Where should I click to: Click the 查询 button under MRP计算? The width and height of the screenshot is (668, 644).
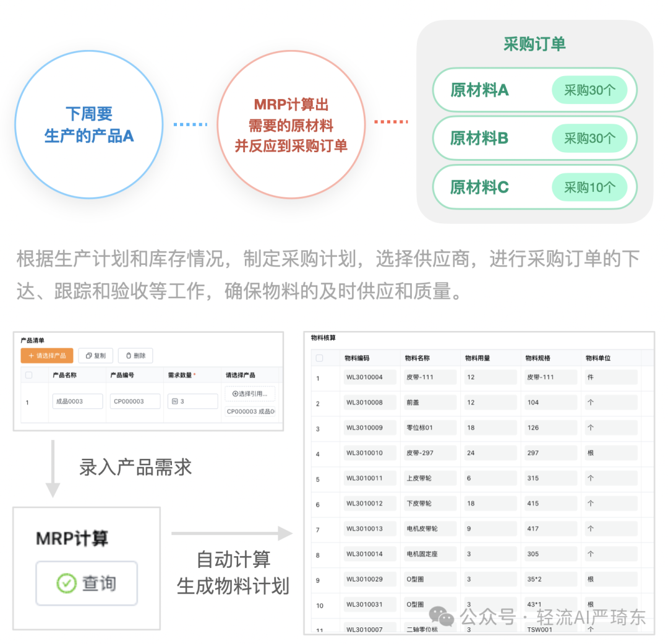tap(85, 583)
